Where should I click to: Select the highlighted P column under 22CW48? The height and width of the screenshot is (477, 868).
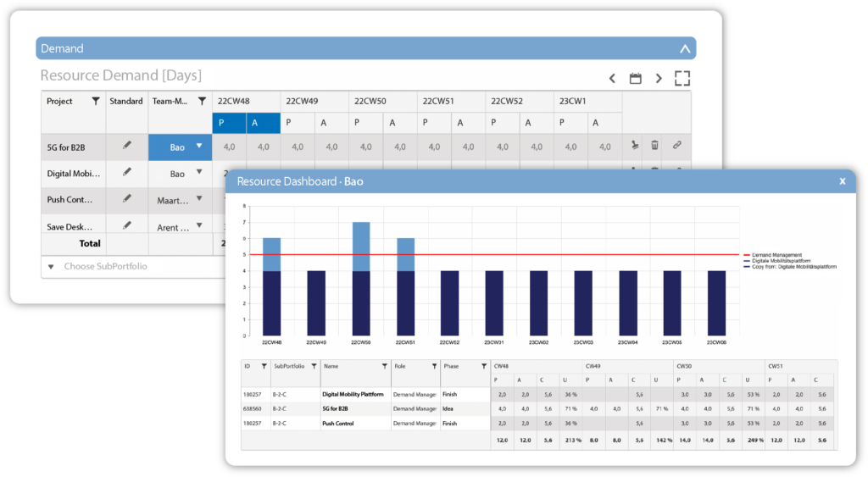click(229, 123)
